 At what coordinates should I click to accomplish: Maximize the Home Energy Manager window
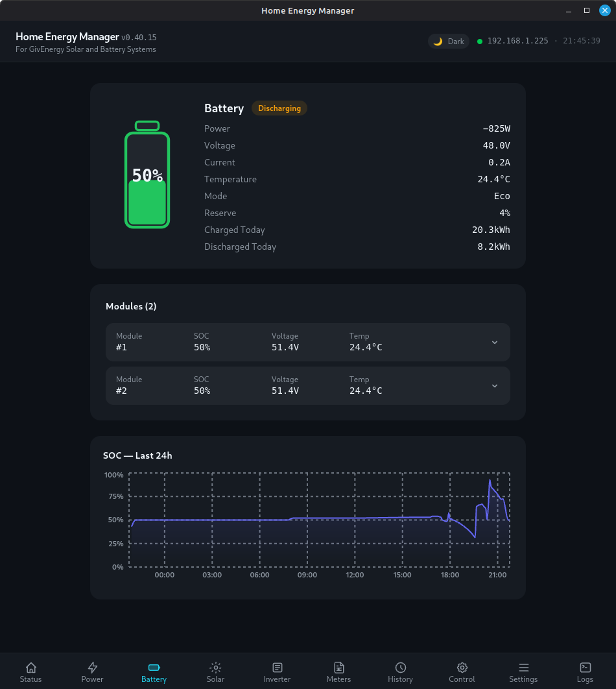pos(587,10)
